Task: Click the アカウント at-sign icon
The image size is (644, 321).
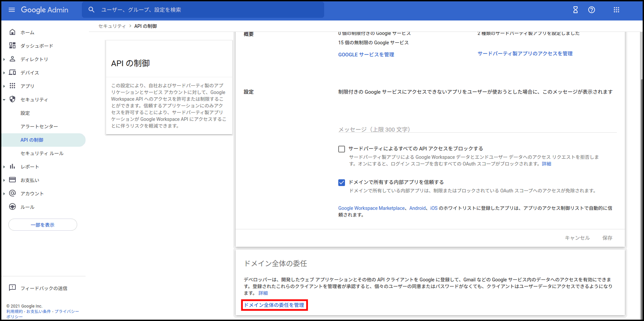Action: (x=12, y=193)
